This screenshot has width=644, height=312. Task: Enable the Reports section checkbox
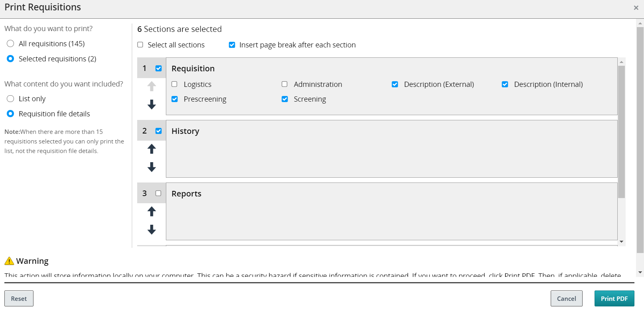(x=158, y=193)
